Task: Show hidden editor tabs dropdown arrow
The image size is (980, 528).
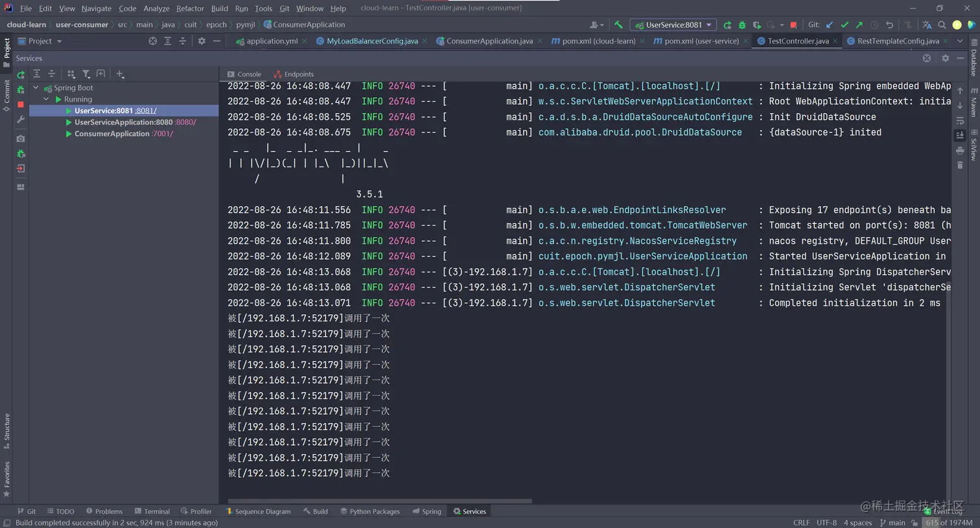Action: coord(960,41)
